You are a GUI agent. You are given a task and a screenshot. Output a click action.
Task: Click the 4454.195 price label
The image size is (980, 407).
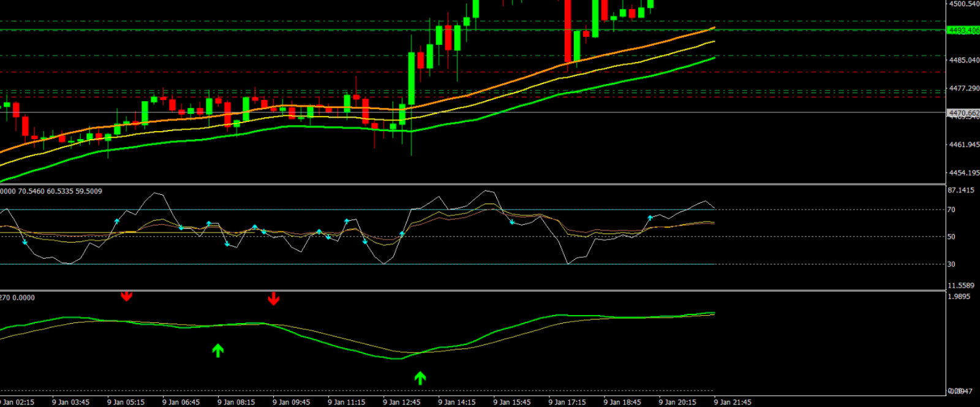click(964, 173)
